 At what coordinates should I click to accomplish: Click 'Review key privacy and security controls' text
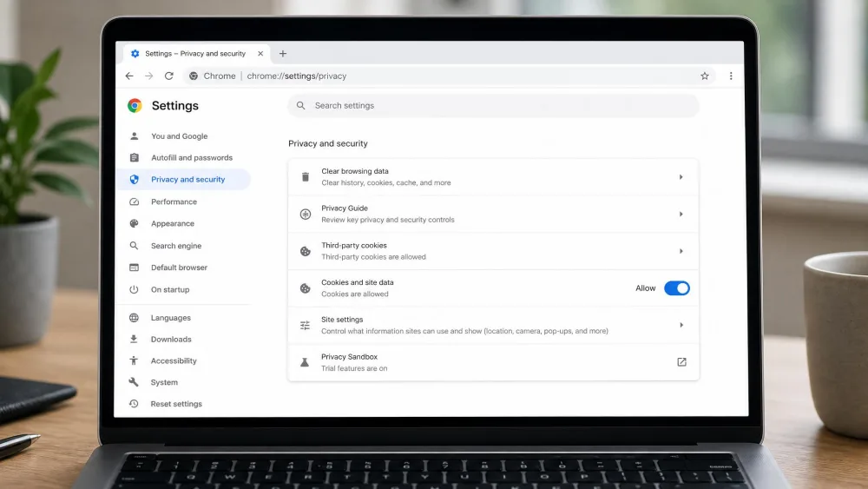(387, 220)
